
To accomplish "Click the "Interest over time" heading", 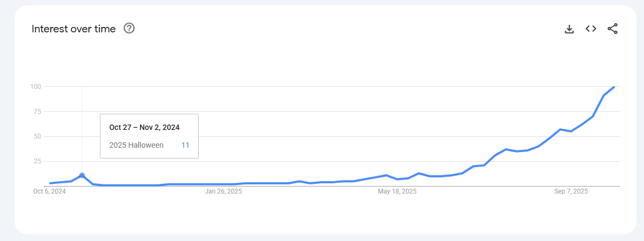I will pyautogui.click(x=73, y=29).
